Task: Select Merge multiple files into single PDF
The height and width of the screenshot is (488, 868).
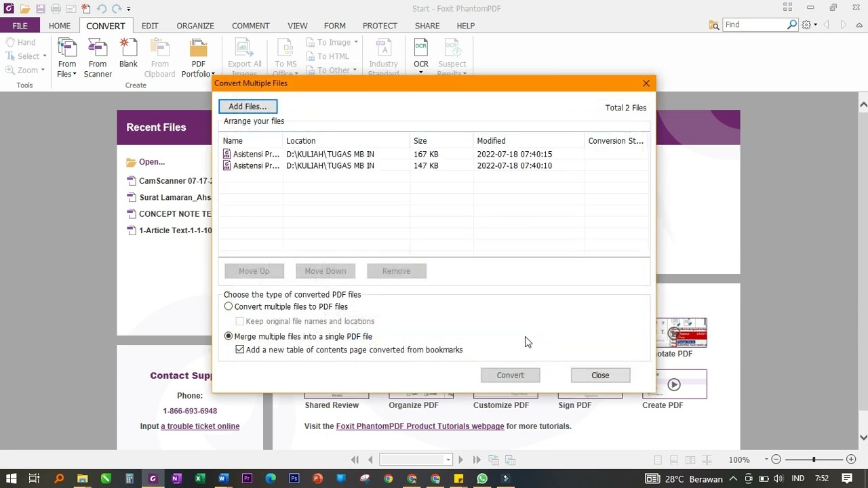Action: click(x=229, y=336)
